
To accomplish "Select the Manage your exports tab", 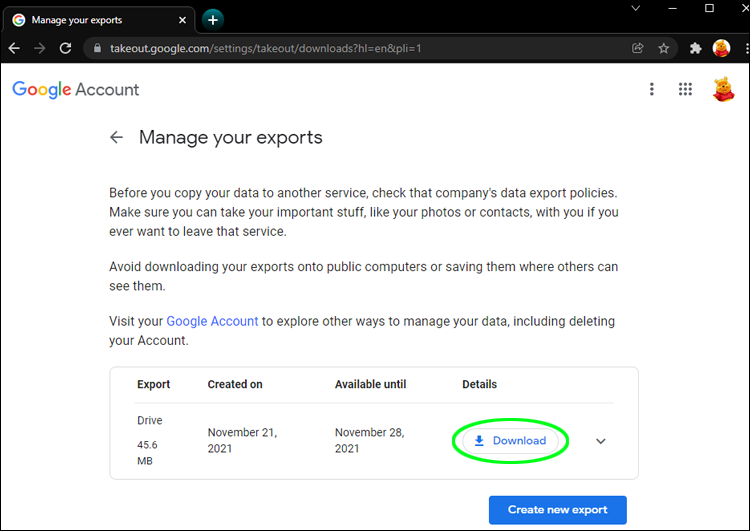I will [x=90, y=20].
